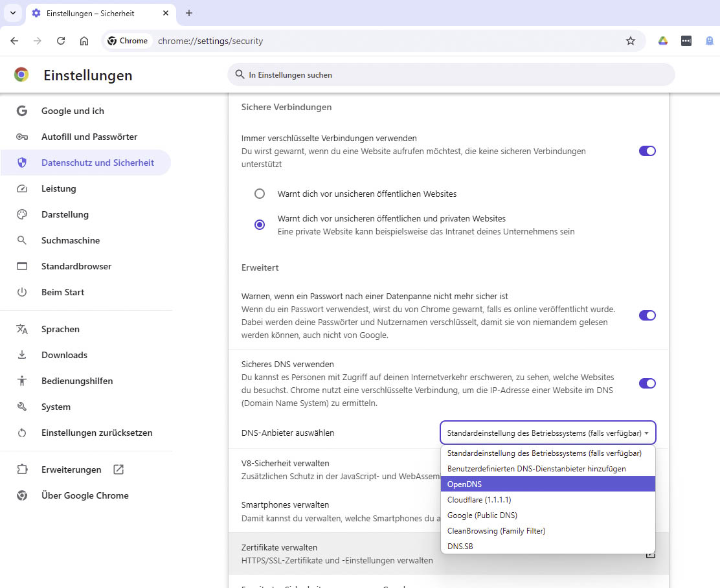Image resolution: width=720 pixels, height=588 pixels.
Task: Open the tab search chevron button
Action: [13, 13]
